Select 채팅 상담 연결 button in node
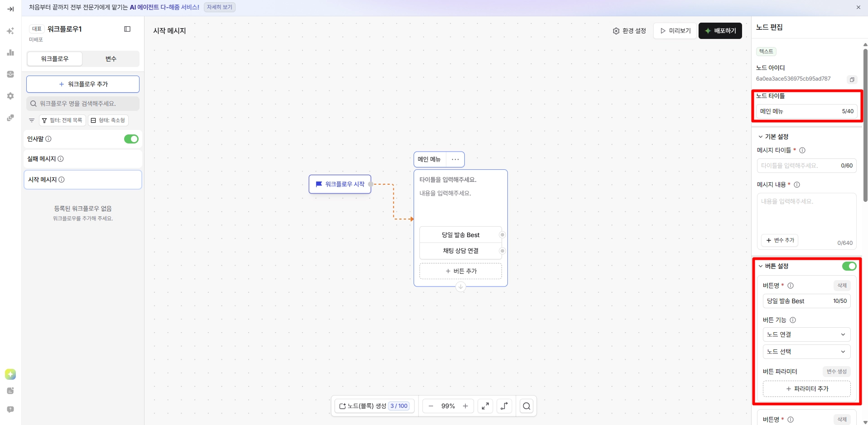Image resolution: width=868 pixels, height=425 pixels. tap(461, 251)
